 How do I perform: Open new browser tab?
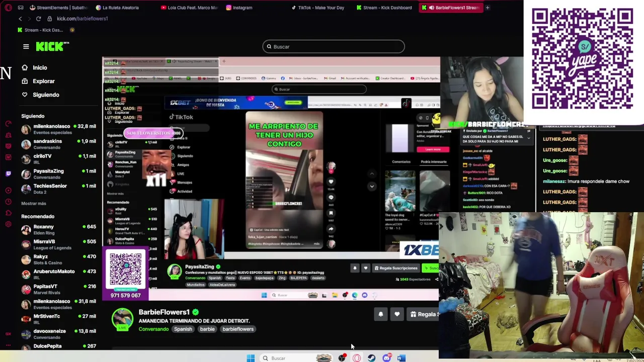[487, 8]
